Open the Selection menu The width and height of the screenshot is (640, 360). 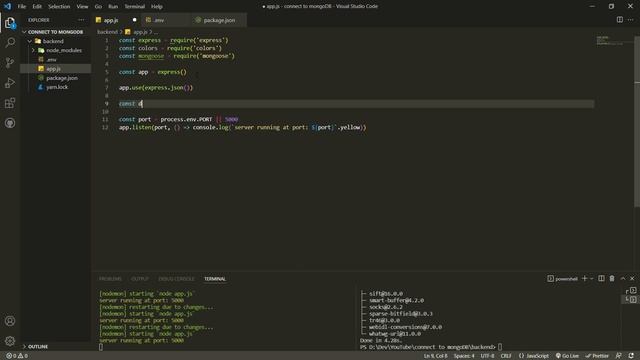59,6
